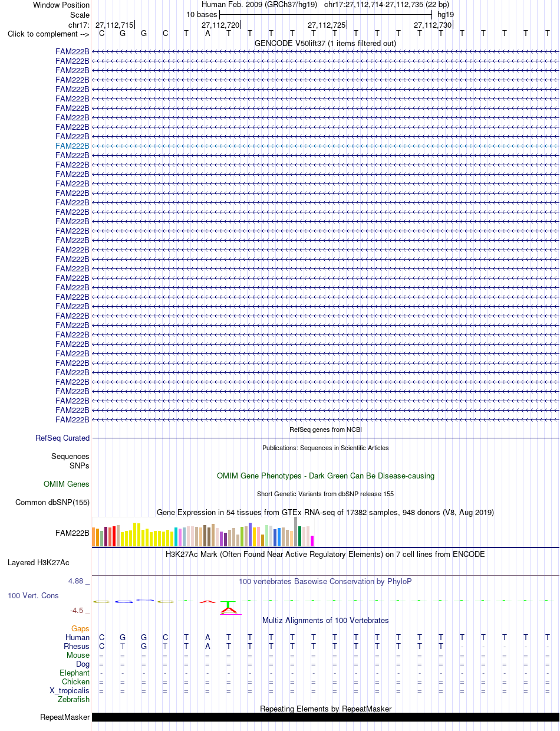Open GENCODE V50lift37 track title
Screen dimensions: 560x731
[x=325, y=43]
